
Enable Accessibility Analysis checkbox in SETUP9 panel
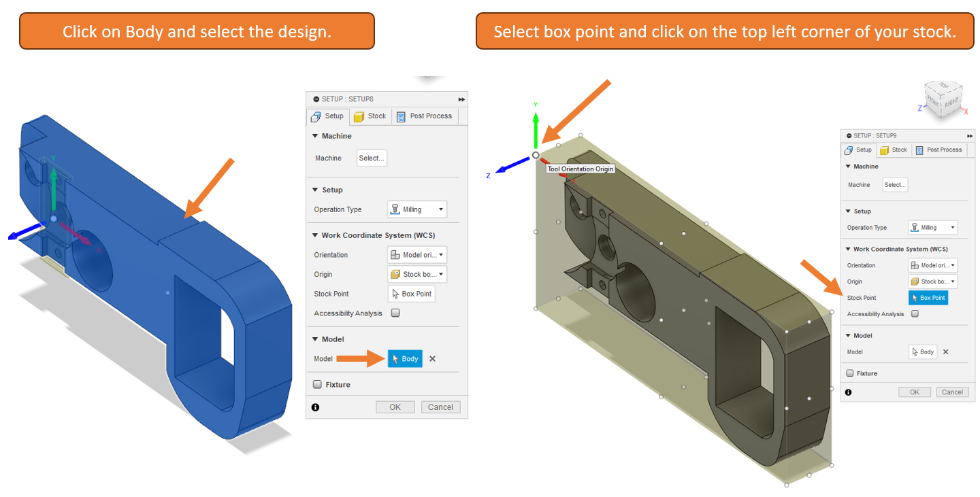click(915, 314)
